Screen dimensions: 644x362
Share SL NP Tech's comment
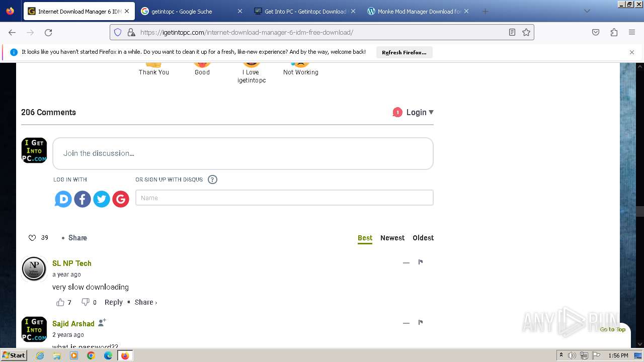(146, 302)
